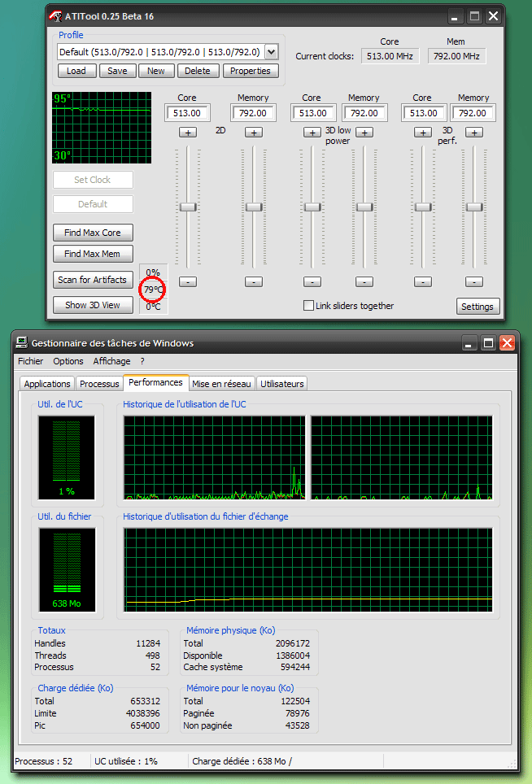Click the 79°C temperature readout

[x=153, y=290]
